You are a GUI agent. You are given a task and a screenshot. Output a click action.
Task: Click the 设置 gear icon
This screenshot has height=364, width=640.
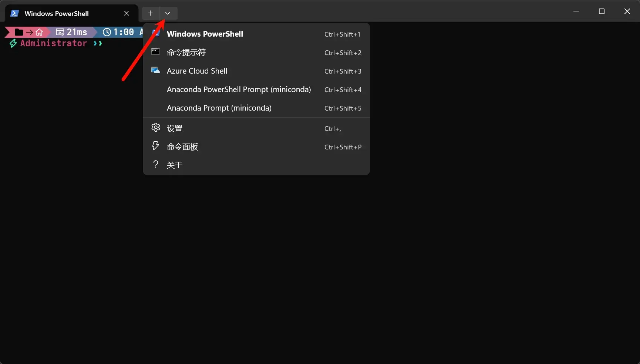[156, 128]
